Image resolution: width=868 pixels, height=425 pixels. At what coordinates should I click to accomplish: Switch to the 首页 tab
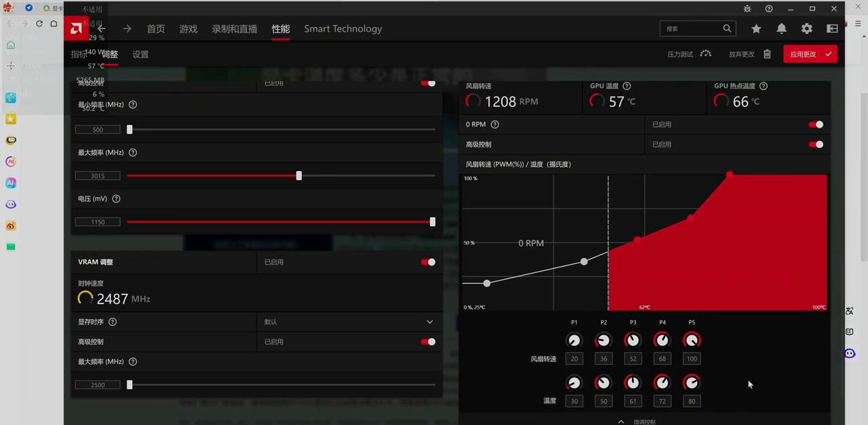click(156, 29)
